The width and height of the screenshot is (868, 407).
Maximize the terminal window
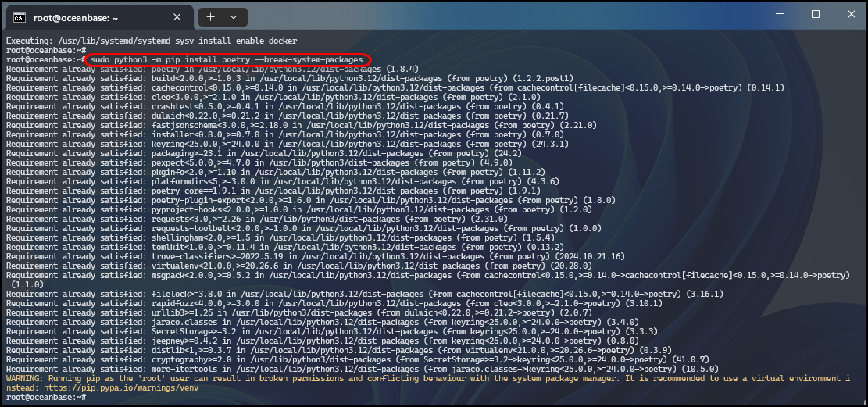[x=816, y=14]
